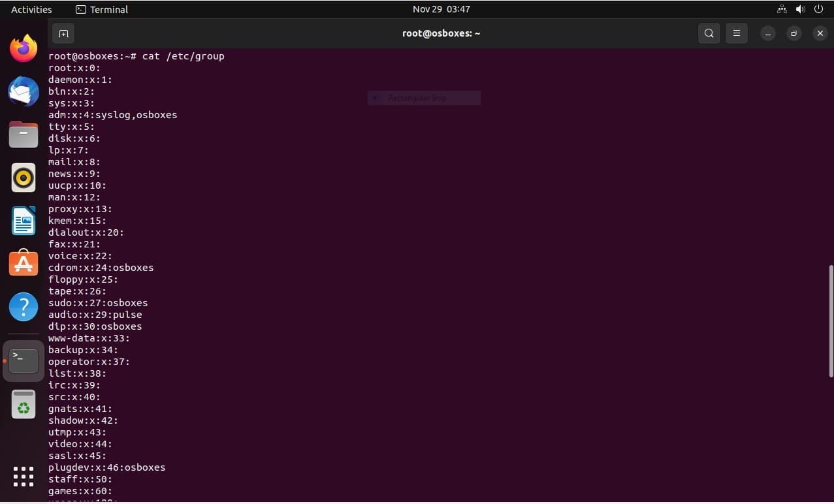Screen dimensions: 834x504
Task: Click the line 'mail:x:8:'
Action: click(x=74, y=162)
